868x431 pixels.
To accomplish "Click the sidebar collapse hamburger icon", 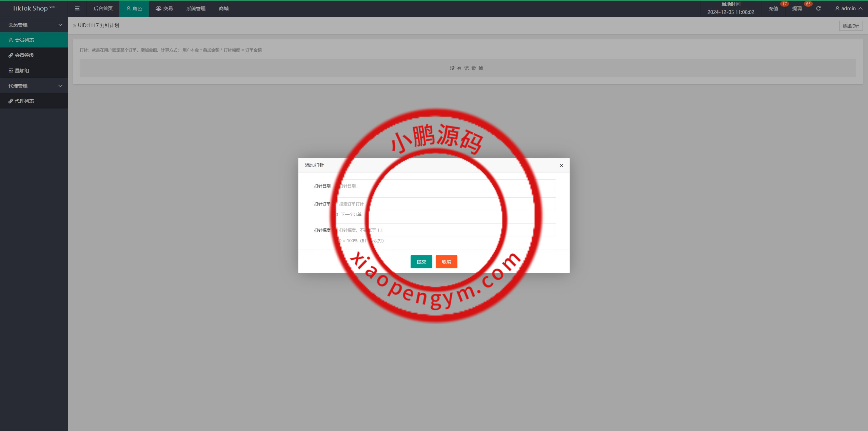I will click(77, 8).
